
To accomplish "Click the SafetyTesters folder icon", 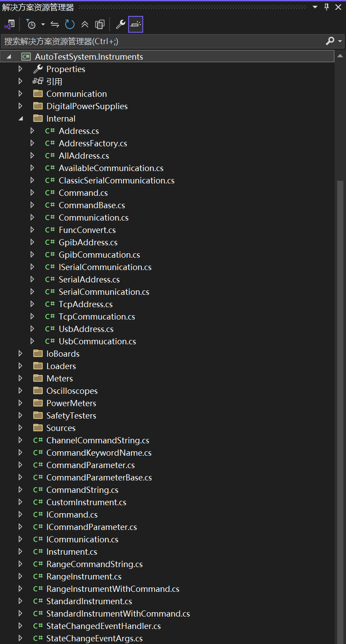I will tap(38, 415).
